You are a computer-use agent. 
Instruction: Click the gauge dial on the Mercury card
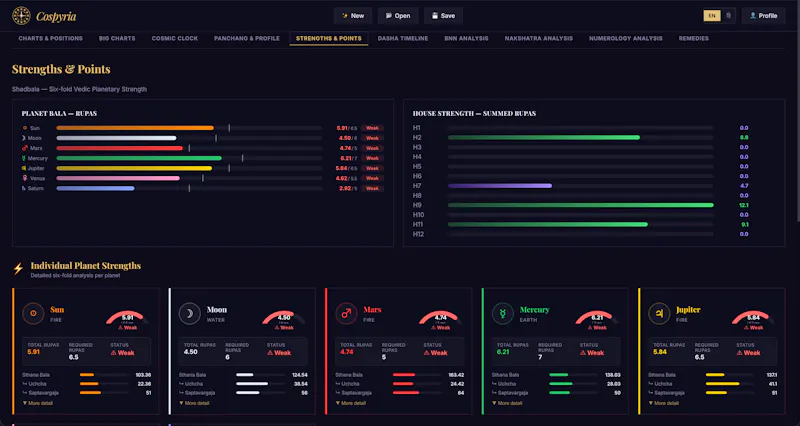pos(597,318)
